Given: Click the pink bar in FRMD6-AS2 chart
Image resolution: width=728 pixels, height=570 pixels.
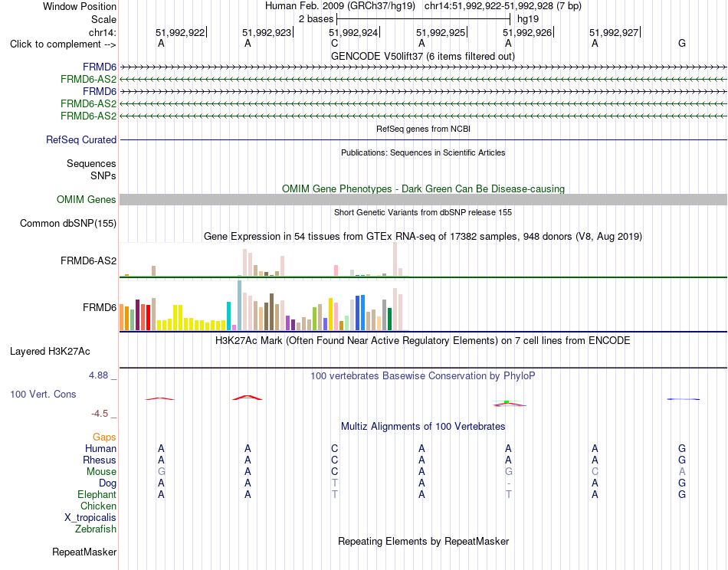Looking at the screenshot, I should coord(336,270).
